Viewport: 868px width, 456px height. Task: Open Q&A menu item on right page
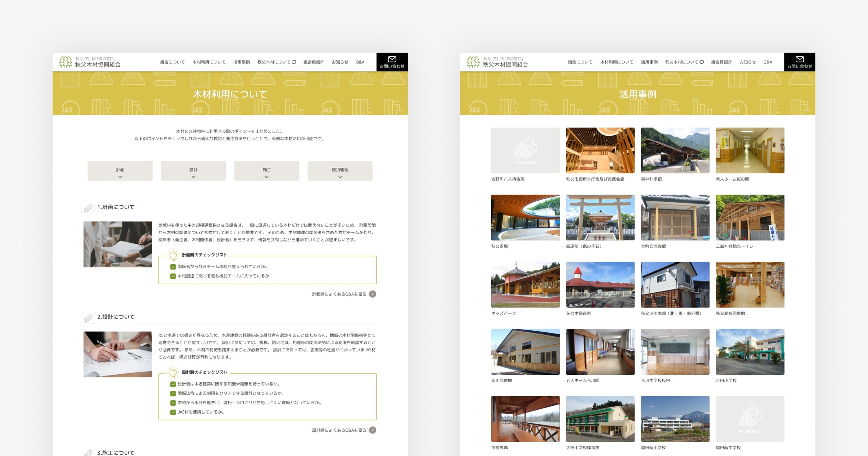[768, 62]
